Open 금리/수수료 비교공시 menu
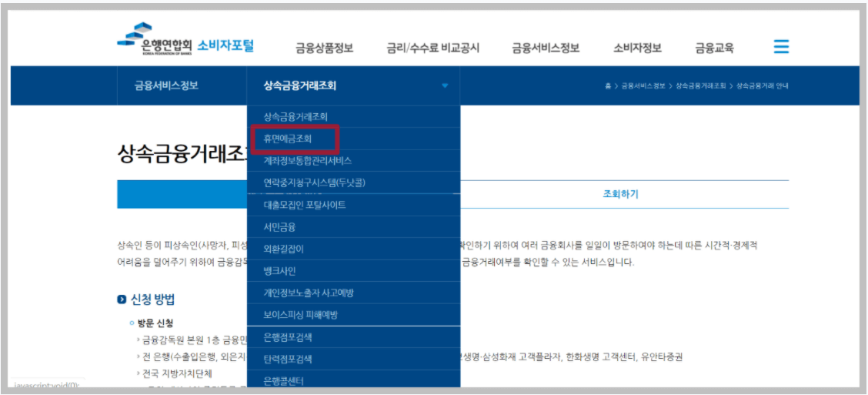The width and height of the screenshot is (868, 395). 433,48
